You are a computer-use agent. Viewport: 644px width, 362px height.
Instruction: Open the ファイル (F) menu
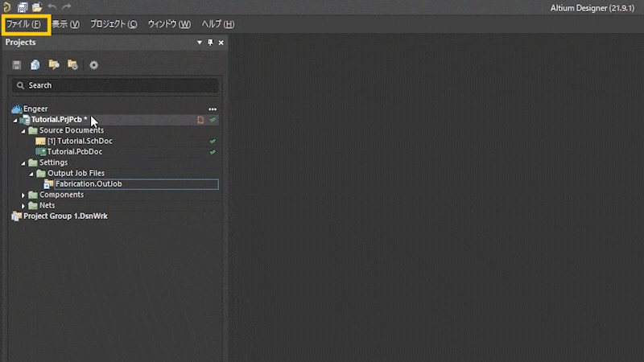coord(23,24)
